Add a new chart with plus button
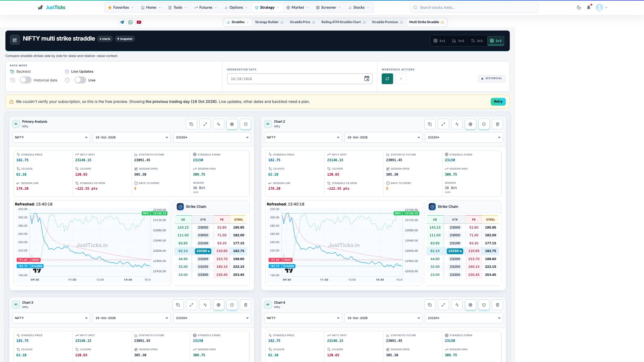Image resolution: width=644 pixels, height=362 pixels. [x=401, y=78]
